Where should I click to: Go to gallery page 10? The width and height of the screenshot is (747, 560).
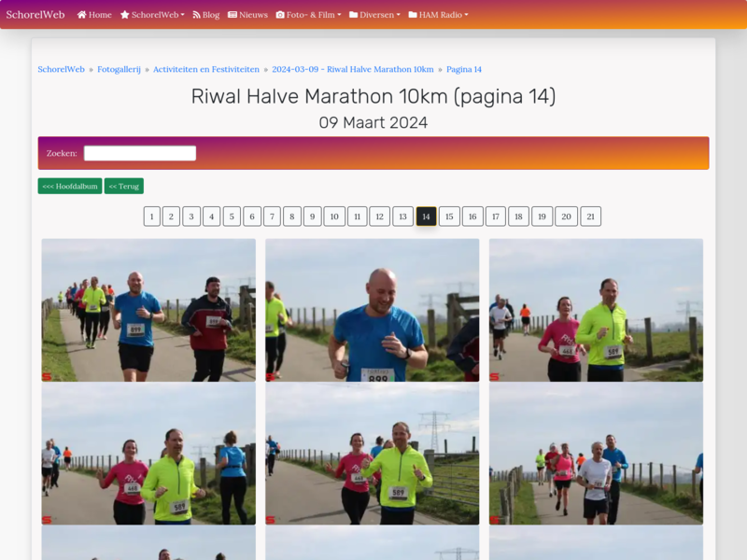[334, 217]
